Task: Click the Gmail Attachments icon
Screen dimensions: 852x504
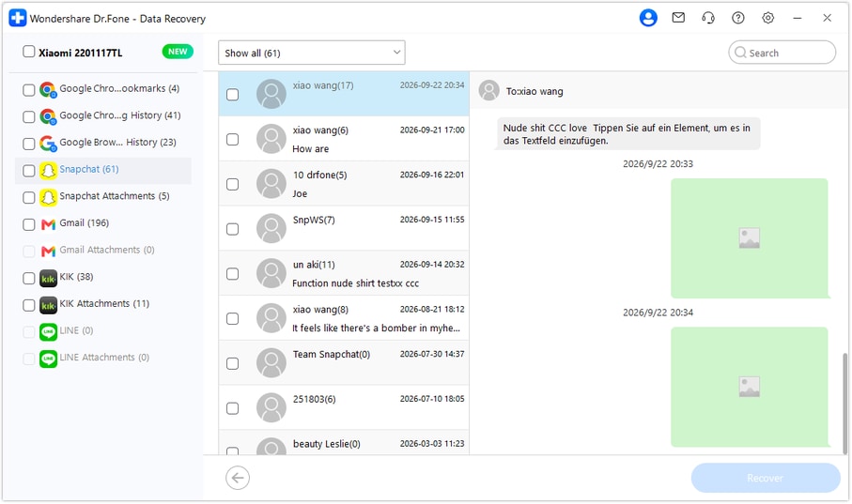Action: point(48,251)
